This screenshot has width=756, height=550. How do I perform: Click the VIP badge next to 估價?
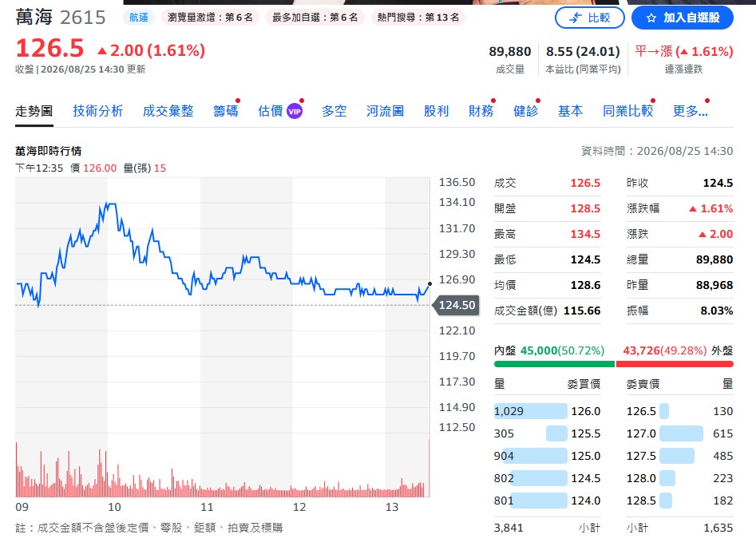click(x=295, y=111)
